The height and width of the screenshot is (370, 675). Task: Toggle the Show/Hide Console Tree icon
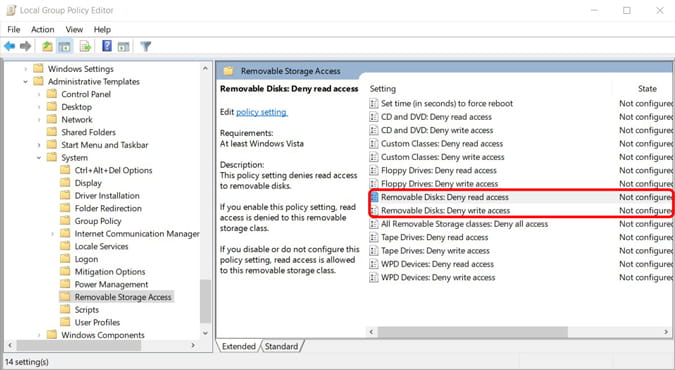(x=65, y=46)
